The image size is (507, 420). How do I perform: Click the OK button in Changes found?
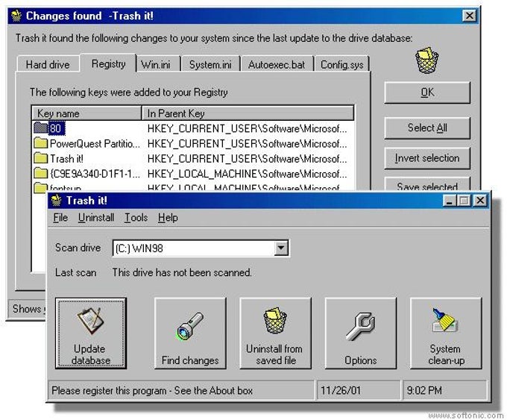point(427,93)
